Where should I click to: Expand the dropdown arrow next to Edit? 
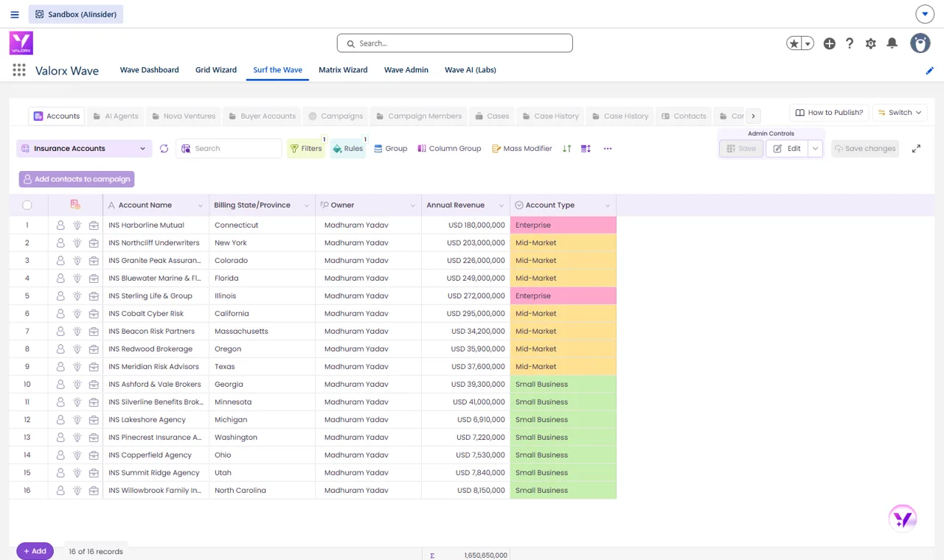pyautogui.click(x=815, y=149)
